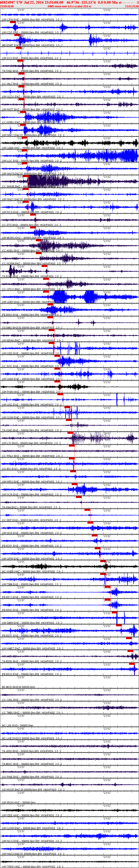Select the PB B003 EHZ trace label

pyautogui.click(x=32, y=315)
